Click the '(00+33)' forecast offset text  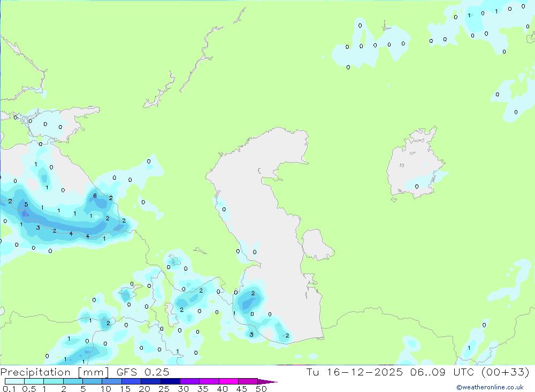506,372
